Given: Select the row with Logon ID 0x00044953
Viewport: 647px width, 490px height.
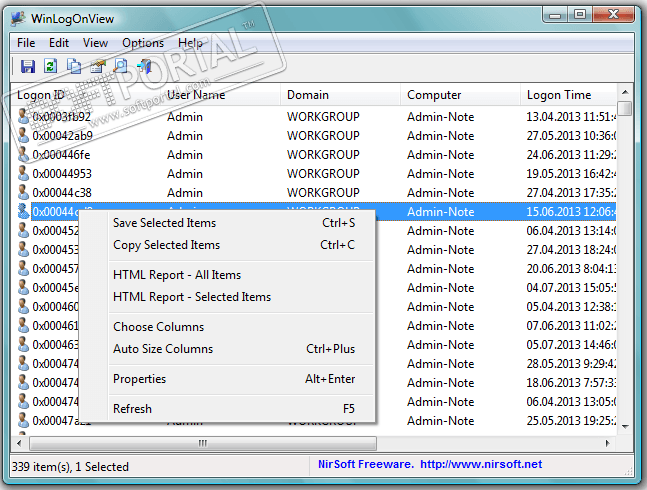Looking at the screenshot, I should tap(314, 174).
